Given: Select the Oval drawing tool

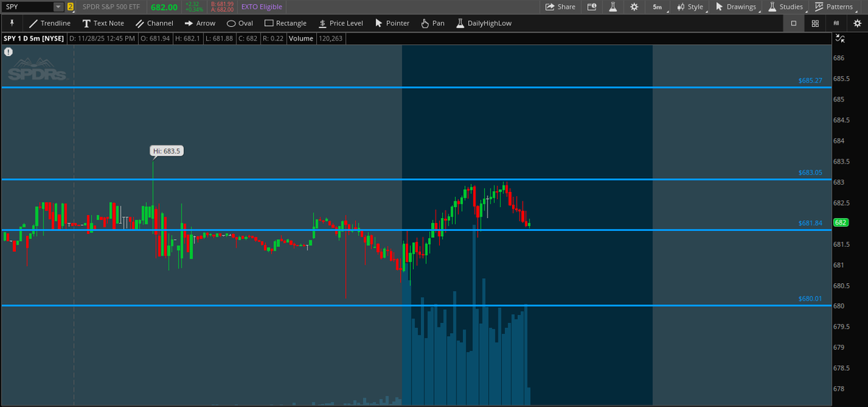Looking at the screenshot, I should click(239, 23).
